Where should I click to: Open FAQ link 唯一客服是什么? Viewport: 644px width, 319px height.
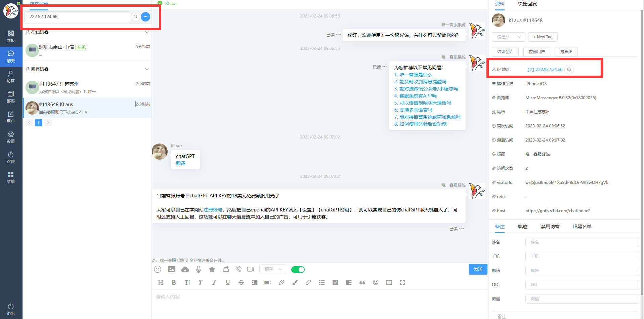coord(413,75)
